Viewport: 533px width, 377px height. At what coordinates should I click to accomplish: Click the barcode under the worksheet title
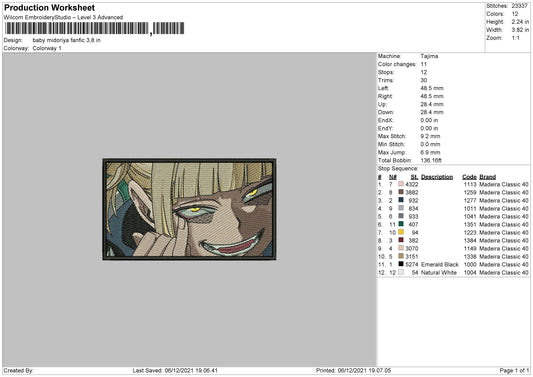[x=94, y=29]
